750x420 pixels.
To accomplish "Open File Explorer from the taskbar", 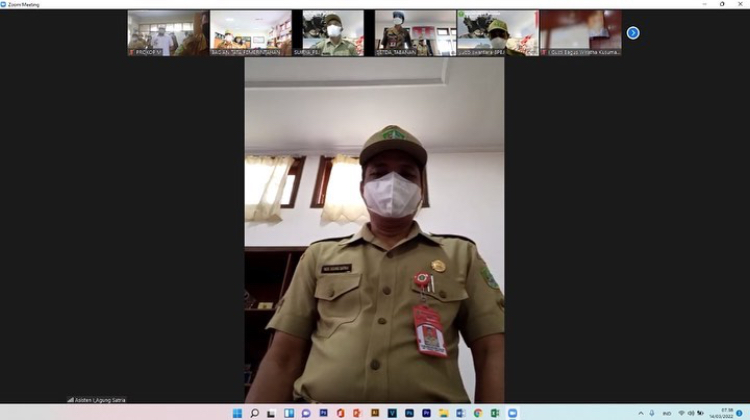I will [443, 412].
